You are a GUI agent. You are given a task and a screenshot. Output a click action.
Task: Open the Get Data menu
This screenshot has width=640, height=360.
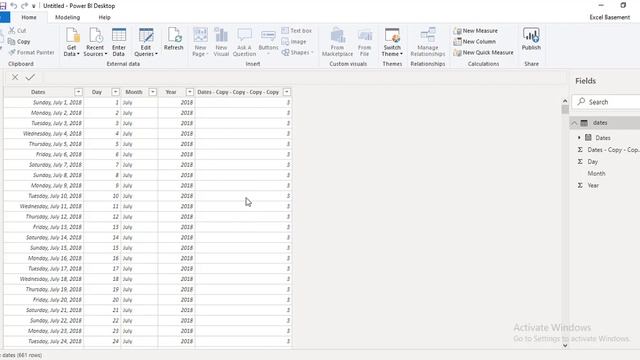pos(71,42)
